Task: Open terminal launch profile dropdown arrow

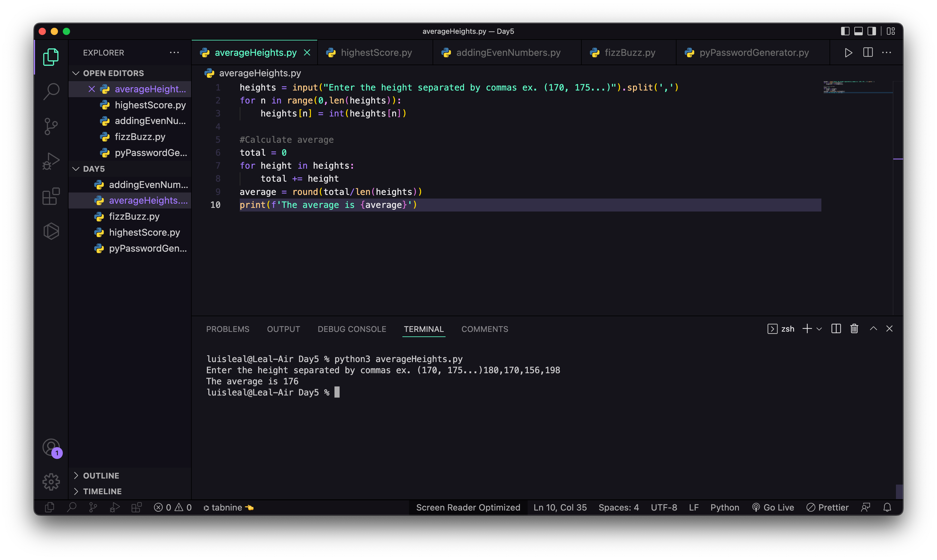Action: click(819, 329)
